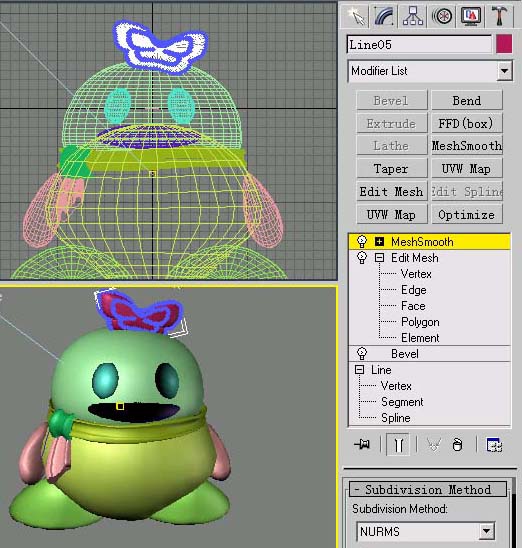Select Polygon sub-object under Edit Mesh
The height and width of the screenshot is (548, 522).
(420, 322)
